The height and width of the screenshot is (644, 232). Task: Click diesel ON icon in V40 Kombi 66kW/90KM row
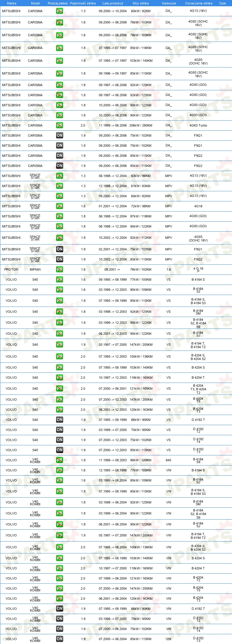click(60, 609)
